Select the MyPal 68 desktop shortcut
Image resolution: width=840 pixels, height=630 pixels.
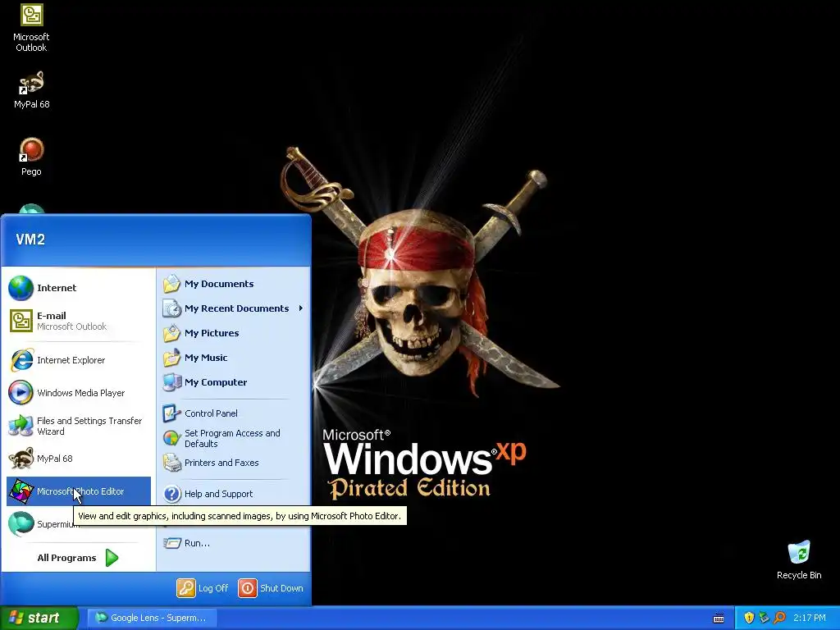pos(31,90)
